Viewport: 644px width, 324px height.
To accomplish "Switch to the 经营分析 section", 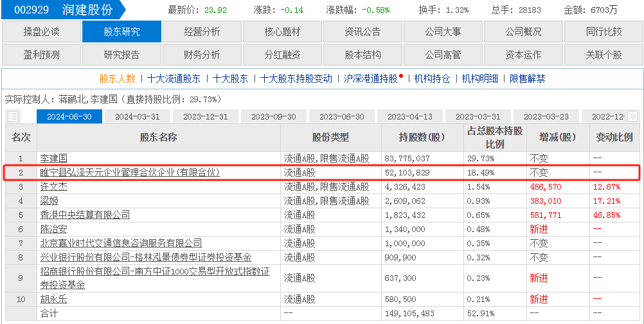I will click(x=202, y=32).
